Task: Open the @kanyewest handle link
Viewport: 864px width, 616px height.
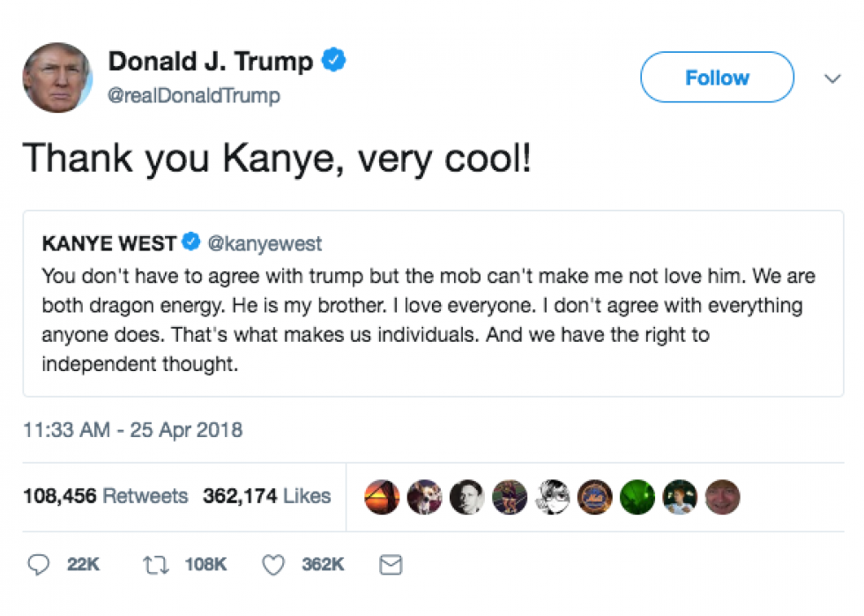Action: (x=264, y=243)
